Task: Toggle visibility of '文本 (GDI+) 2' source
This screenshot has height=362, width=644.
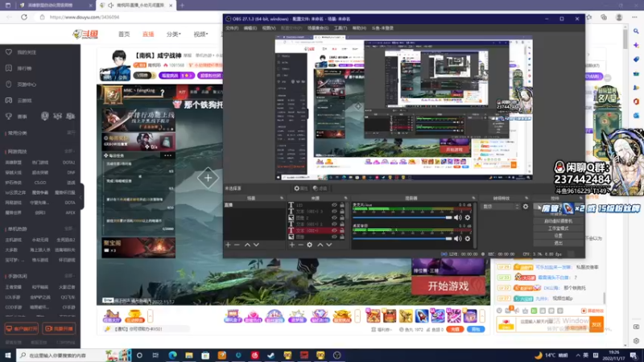Action: [x=334, y=224]
